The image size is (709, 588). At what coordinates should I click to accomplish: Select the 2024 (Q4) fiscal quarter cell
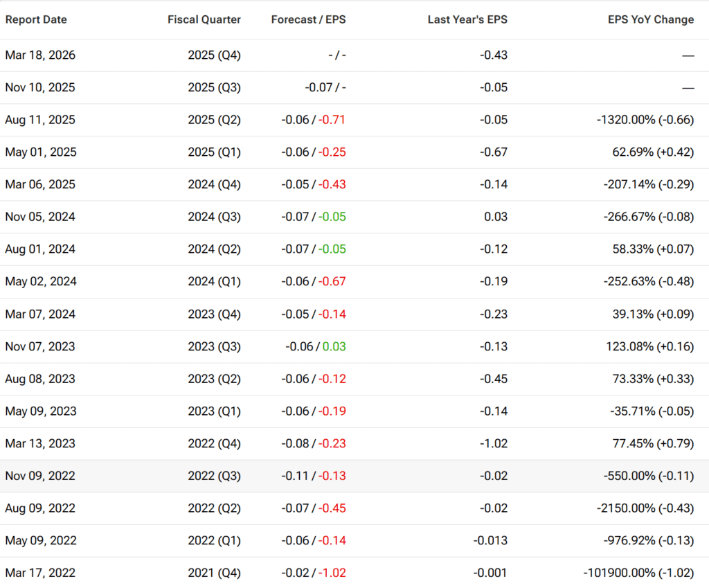pyautogui.click(x=214, y=185)
